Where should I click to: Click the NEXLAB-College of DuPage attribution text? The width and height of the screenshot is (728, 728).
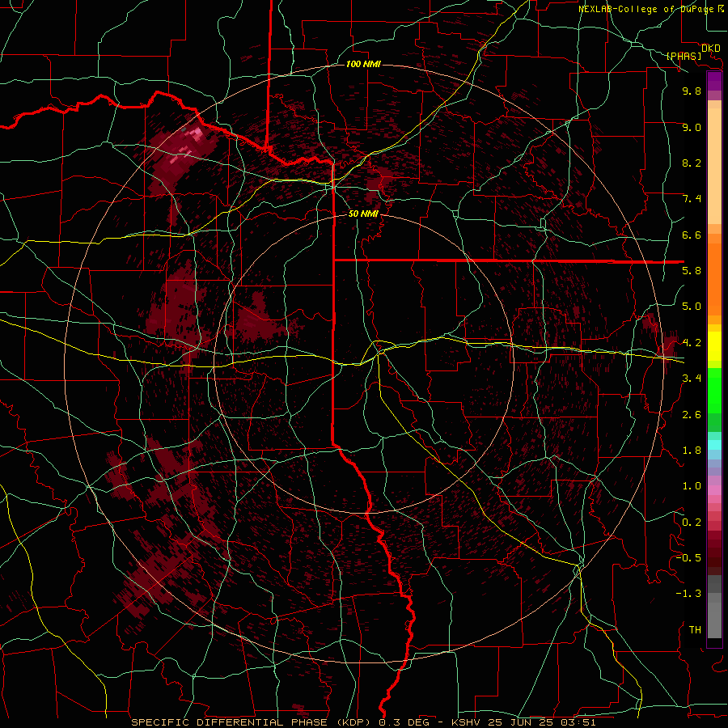coord(647,9)
